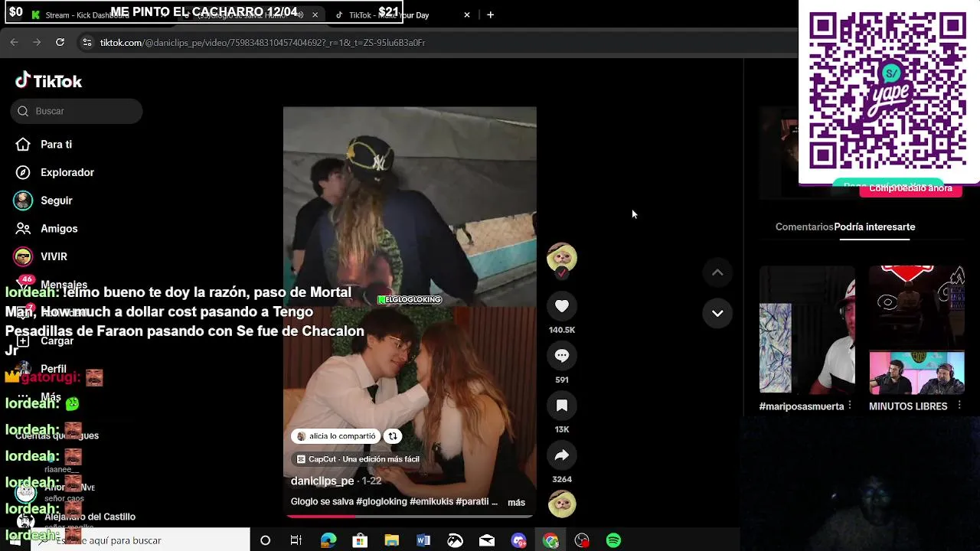This screenshot has height=551, width=980.
Task: Switch to the Comentarios tab
Action: pos(804,227)
